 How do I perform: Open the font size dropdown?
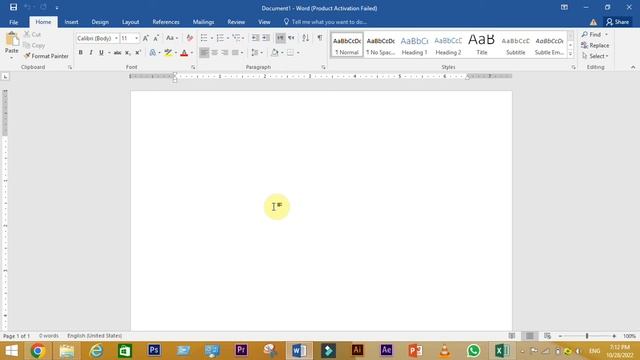tap(136, 38)
